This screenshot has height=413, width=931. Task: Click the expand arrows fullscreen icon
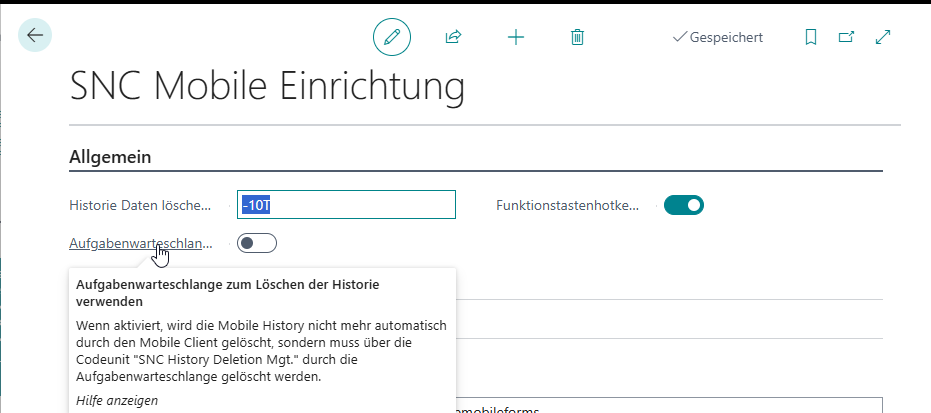pos(883,37)
